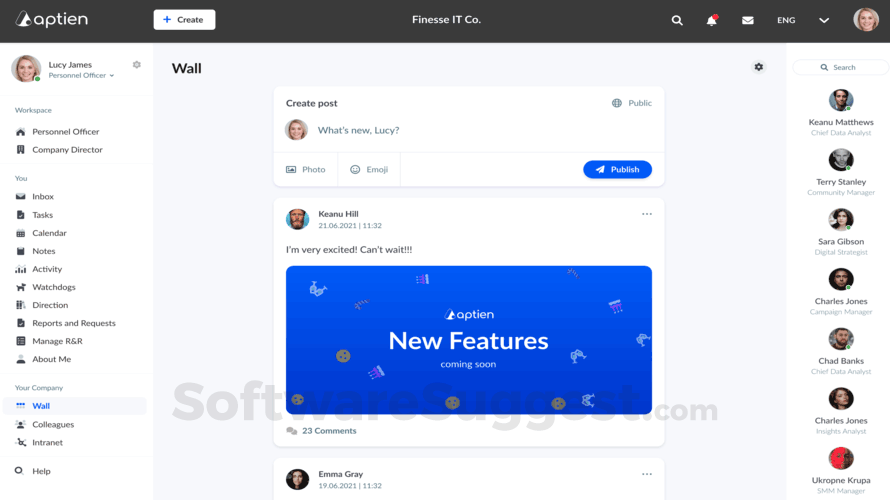Viewport: 890px width, 500px height.
Task: Change the Public post visibility
Action: pos(632,103)
